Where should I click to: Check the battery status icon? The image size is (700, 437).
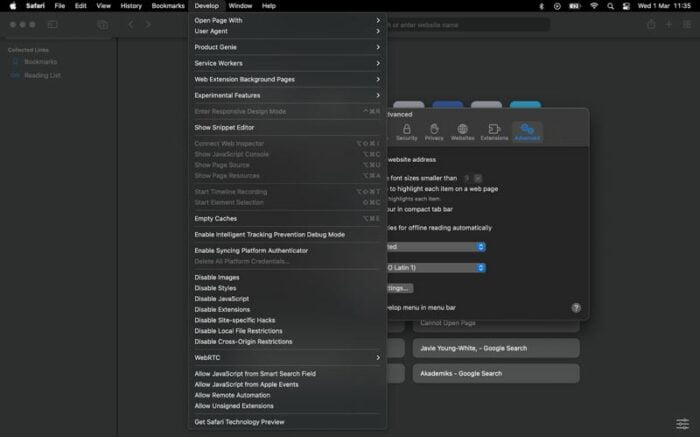(x=575, y=6)
